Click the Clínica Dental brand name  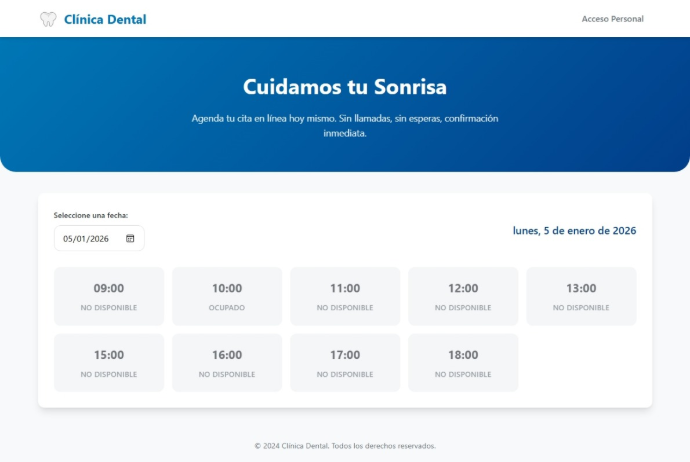coord(105,19)
